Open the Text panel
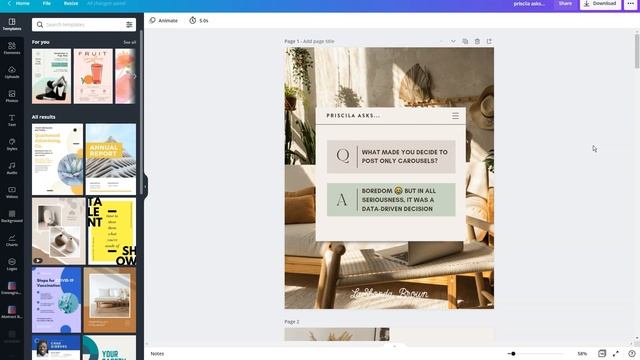 [x=12, y=120]
